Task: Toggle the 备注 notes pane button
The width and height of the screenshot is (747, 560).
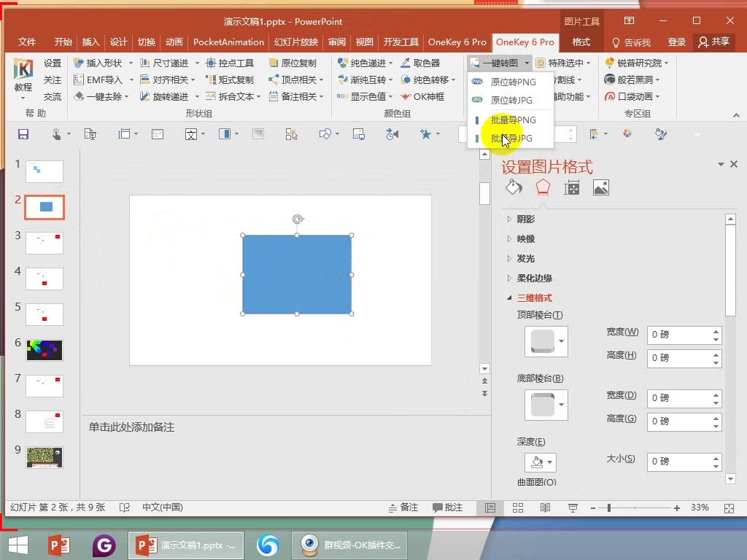Action: point(403,507)
